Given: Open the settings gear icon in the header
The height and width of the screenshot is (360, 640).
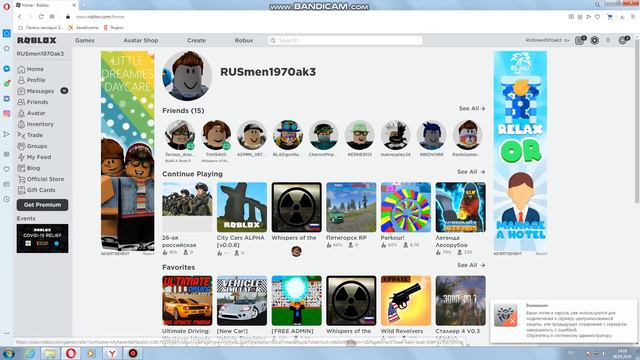Looking at the screenshot, I should point(622,40).
